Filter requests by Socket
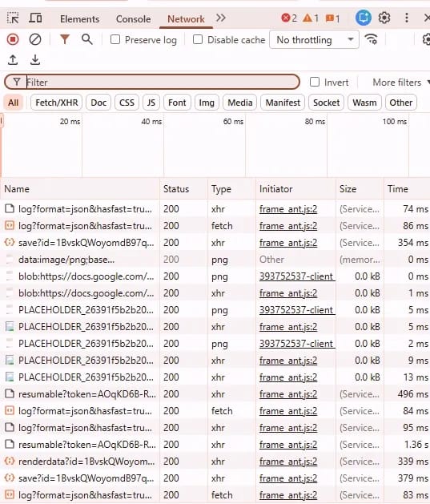Viewport: 430px width, 504px height. (x=326, y=103)
